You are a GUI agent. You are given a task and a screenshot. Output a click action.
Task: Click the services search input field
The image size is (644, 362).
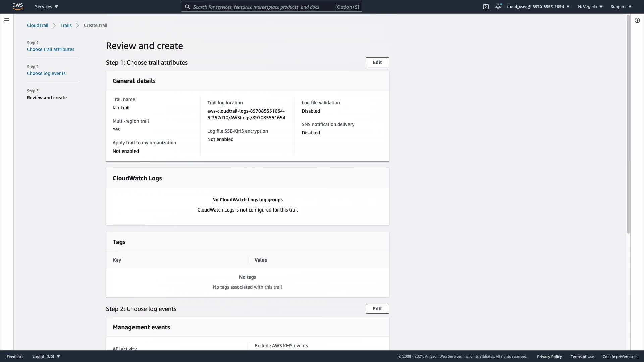coord(262,7)
